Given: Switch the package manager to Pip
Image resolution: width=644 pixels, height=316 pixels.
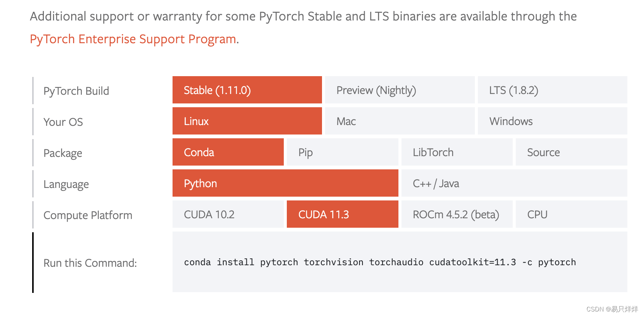Looking at the screenshot, I should pyautogui.click(x=342, y=152).
